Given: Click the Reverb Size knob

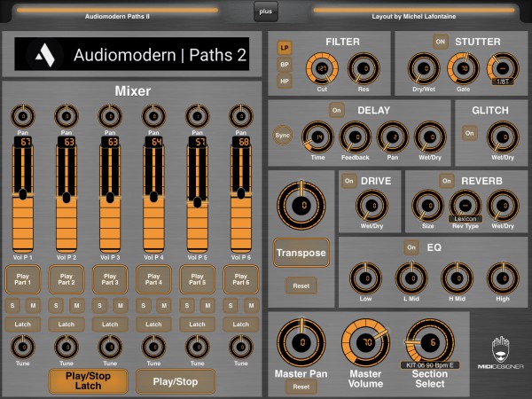Looking at the screenshot, I should (428, 206).
